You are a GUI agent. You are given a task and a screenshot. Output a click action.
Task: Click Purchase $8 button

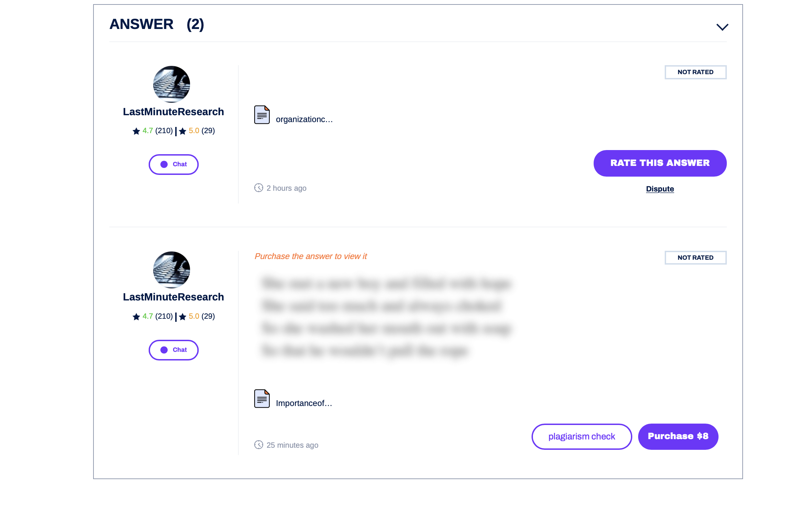[x=678, y=436]
